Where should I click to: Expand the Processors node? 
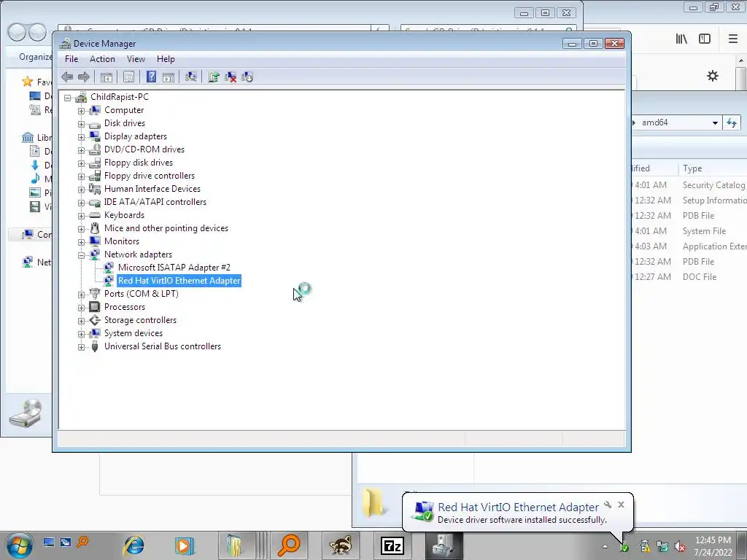coord(82,308)
